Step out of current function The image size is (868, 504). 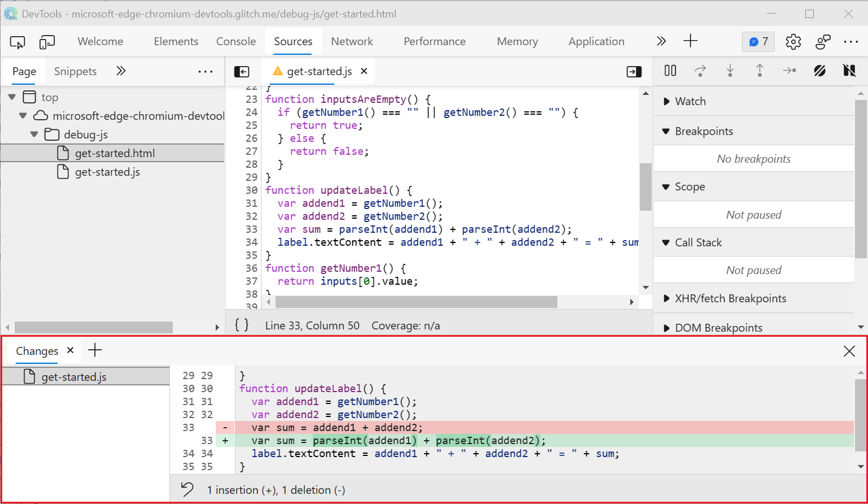pyautogui.click(x=760, y=71)
